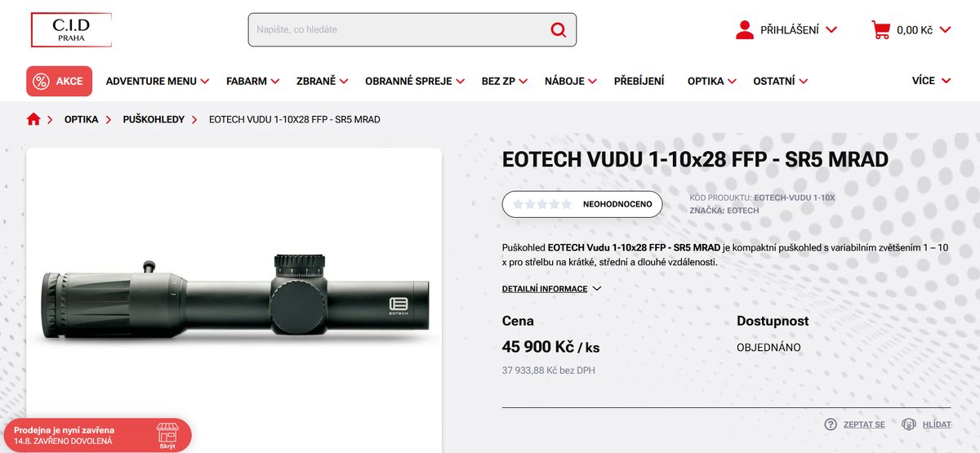Expand the Zbraně menu chevron
The width and height of the screenshot is (980, 453).
[344, 81]
